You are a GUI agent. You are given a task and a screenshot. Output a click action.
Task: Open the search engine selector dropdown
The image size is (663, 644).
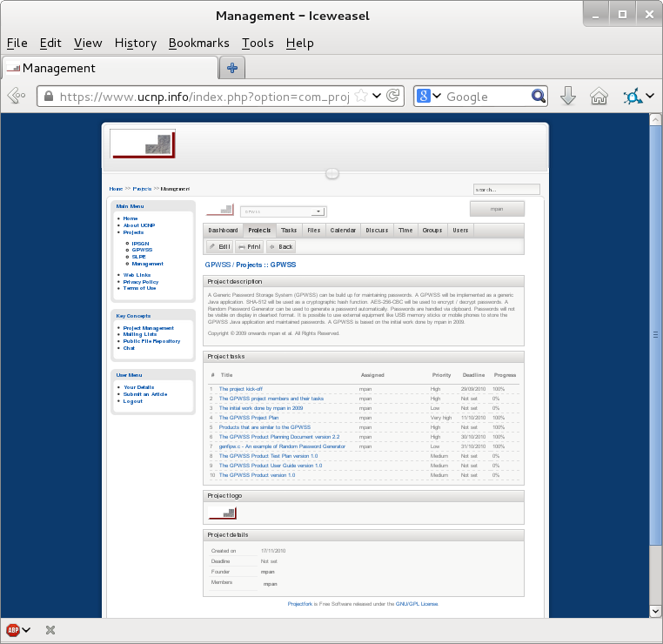[429, 97]
